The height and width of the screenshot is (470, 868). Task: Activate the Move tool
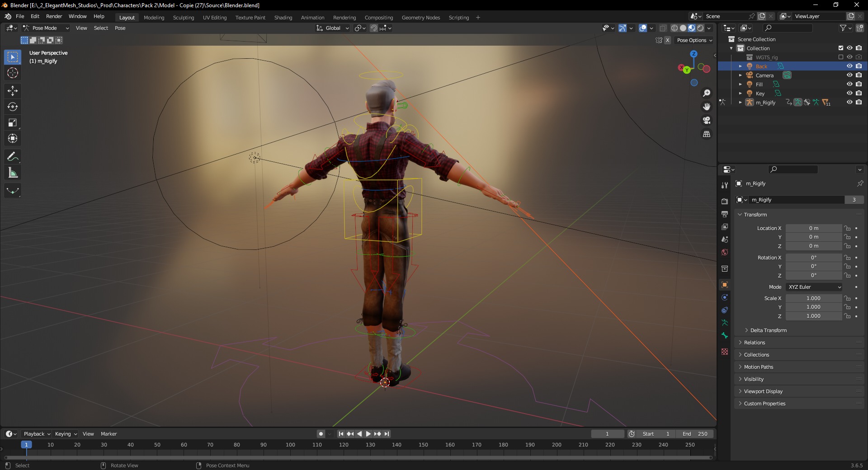coord(13,91)
